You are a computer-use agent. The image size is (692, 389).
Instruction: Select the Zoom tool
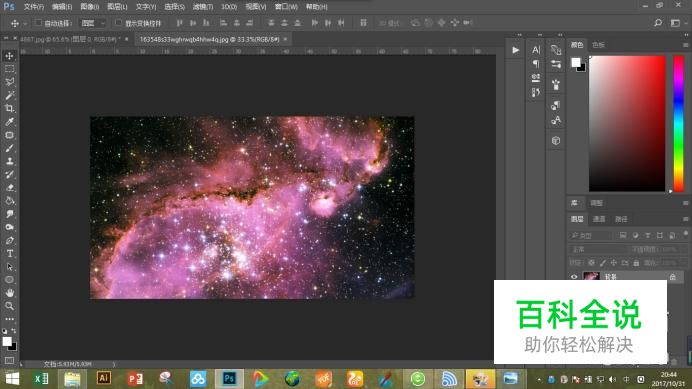tap(9, 306)
